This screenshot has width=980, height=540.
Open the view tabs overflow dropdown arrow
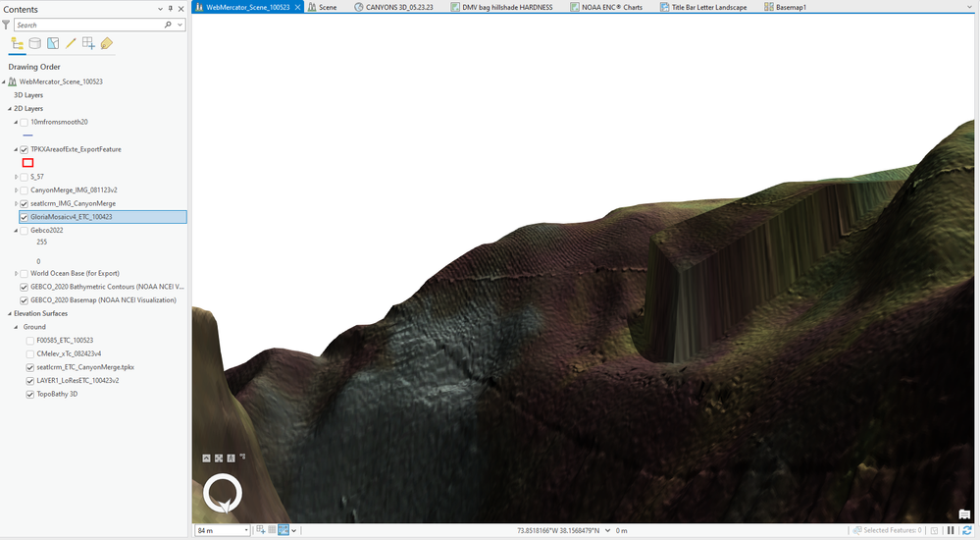969,7
